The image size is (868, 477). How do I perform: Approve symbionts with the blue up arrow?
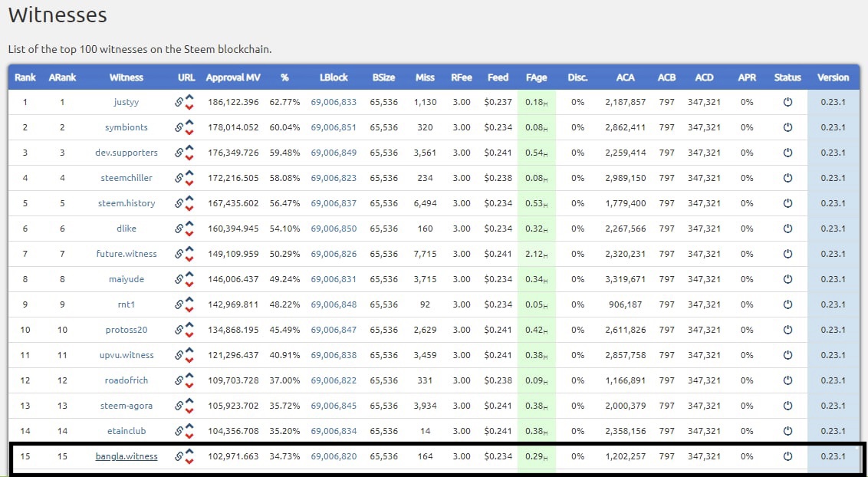[189, 123]
